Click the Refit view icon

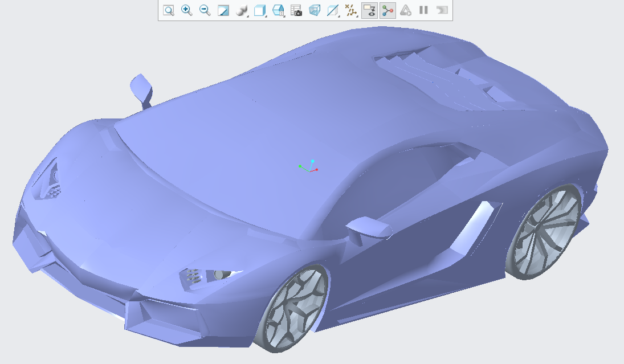pyautogui.click(x=169, y=10)
